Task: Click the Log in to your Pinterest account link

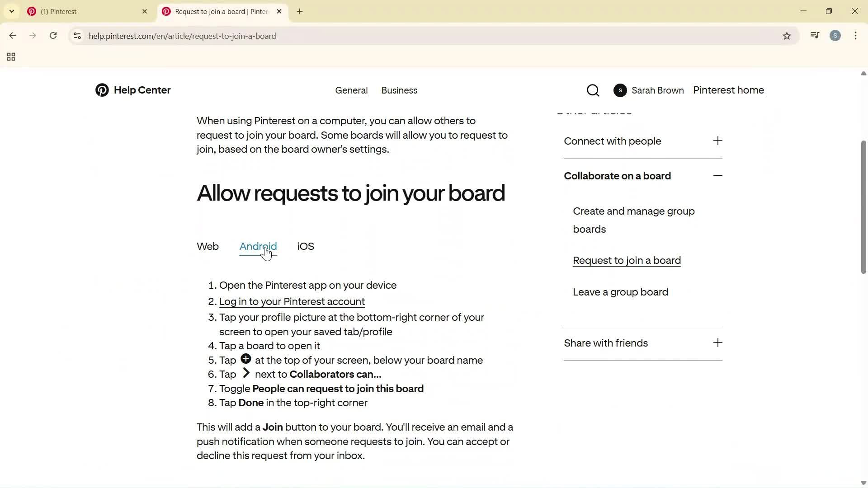Action: pos(292,301)
